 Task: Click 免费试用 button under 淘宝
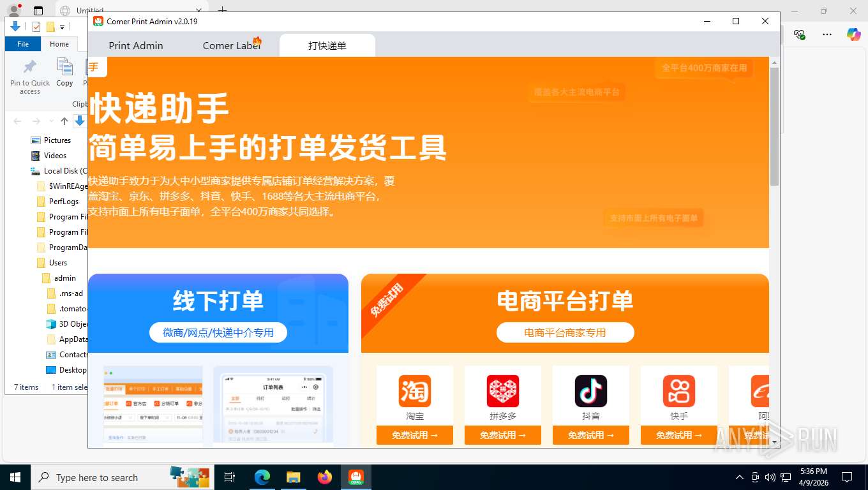(415, 435)
